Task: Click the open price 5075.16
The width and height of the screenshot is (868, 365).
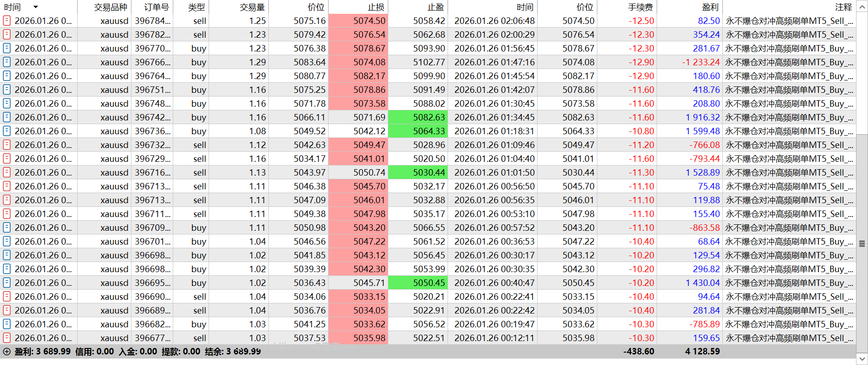Action: [x=310, y=21]
